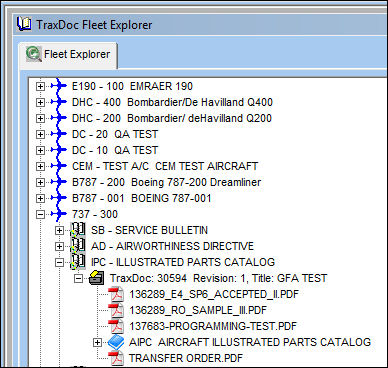Click the airplane icon beside DHC - 400
Viewport: 388px width, 368px height.
coord(59,102)
